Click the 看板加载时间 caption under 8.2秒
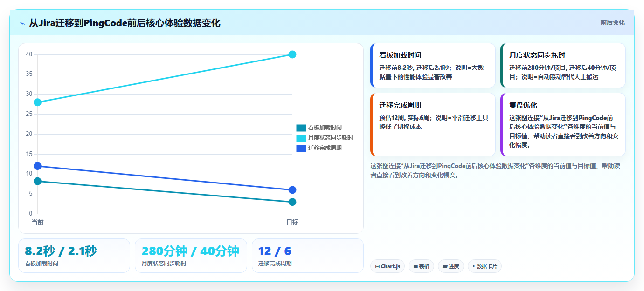 (x=42, y=264)
